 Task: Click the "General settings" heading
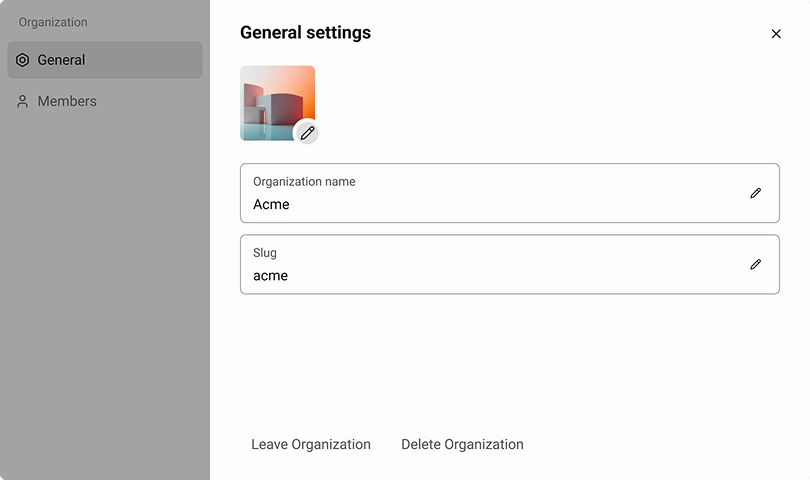point(305,33)
